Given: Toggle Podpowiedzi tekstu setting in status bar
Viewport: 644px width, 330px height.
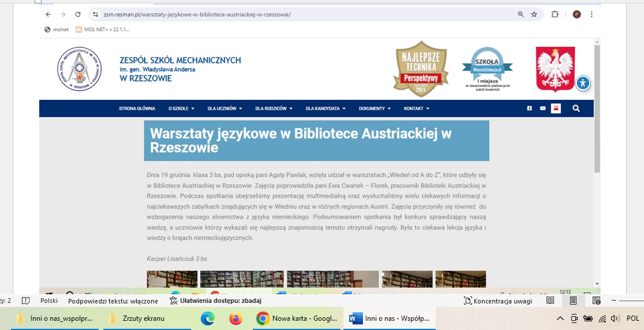Looking at the screenshot, I should pyautogui.click(x=113, y=301).
